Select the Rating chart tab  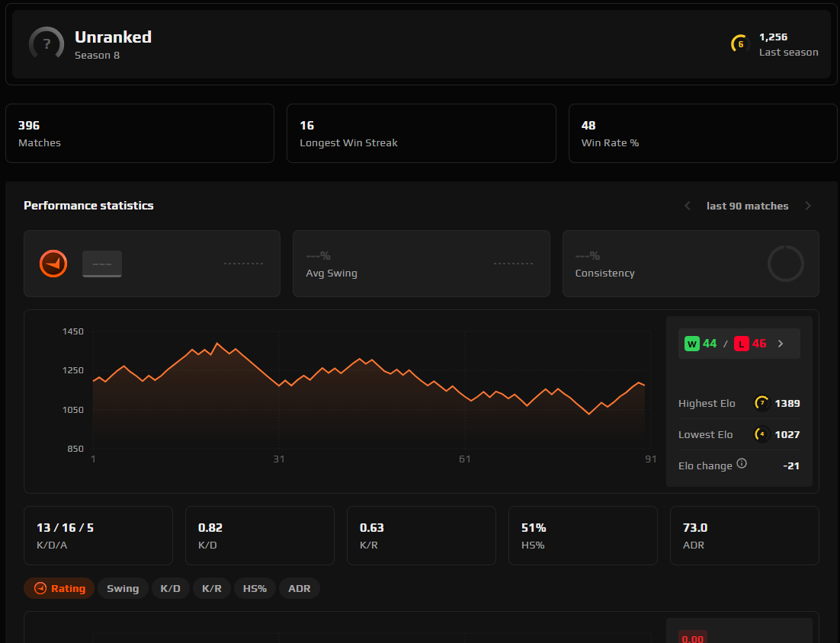click(59, 588)
